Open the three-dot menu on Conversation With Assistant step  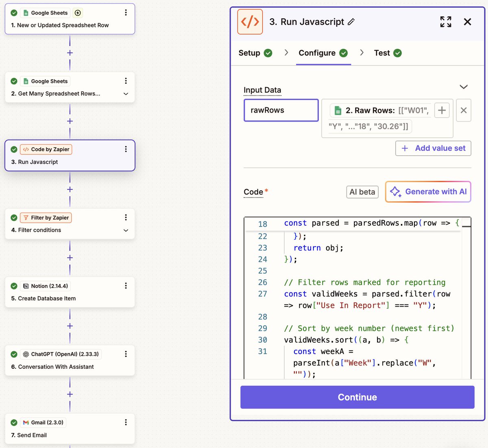click(x=126, y=354)
